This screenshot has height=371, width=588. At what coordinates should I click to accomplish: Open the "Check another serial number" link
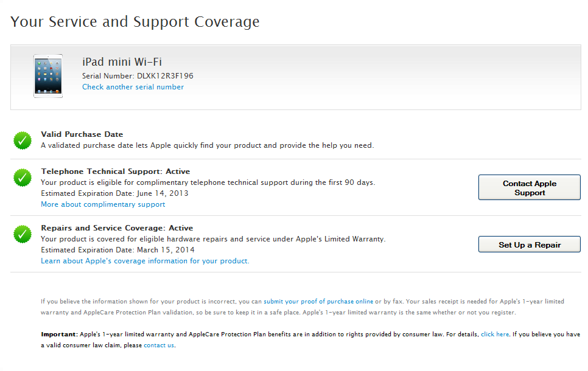(x=133, y=87)
